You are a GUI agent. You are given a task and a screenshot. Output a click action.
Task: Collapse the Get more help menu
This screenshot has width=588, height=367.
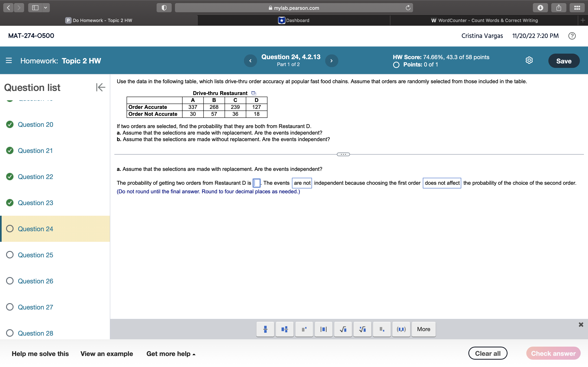pyautogui.click(x=193, y=354)
